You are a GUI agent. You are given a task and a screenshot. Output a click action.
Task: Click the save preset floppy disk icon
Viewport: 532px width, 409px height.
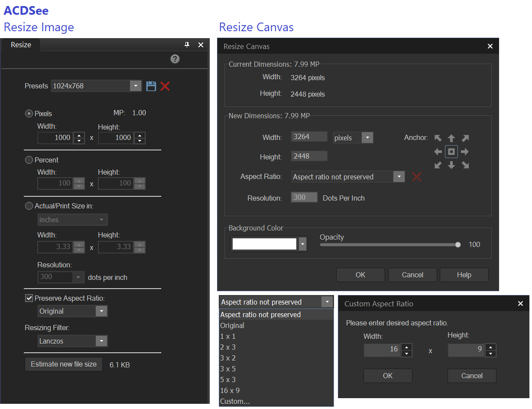point(151,86)
